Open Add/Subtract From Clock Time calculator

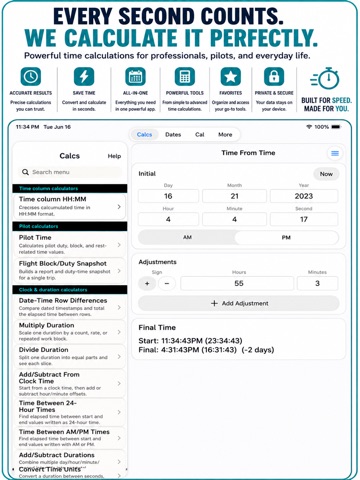point(70,383)
